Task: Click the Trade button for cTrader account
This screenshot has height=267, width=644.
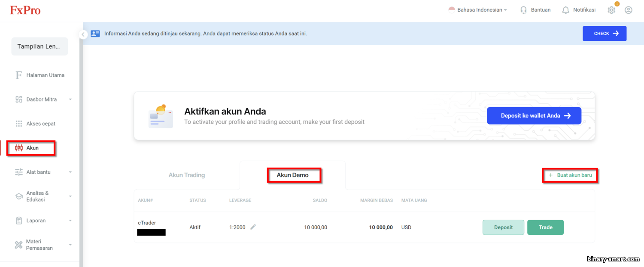Action: [545, 227]
